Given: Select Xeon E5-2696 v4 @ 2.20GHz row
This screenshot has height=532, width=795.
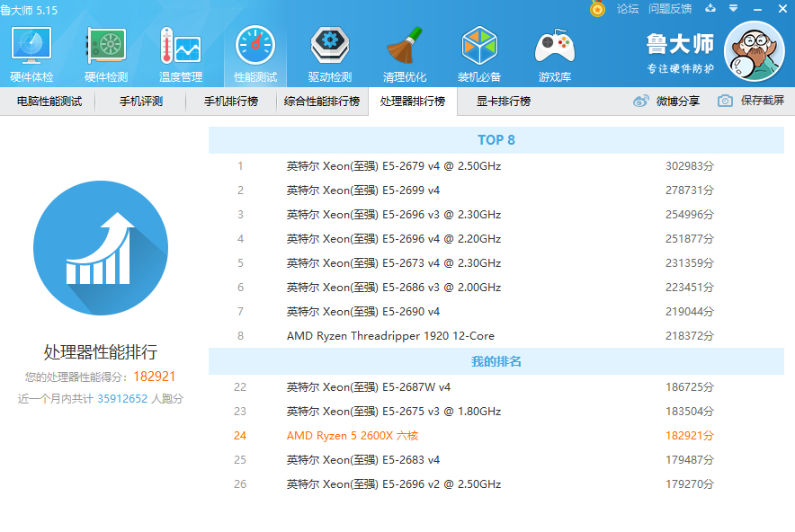Looking at the screenshot, I should point(496,239).
